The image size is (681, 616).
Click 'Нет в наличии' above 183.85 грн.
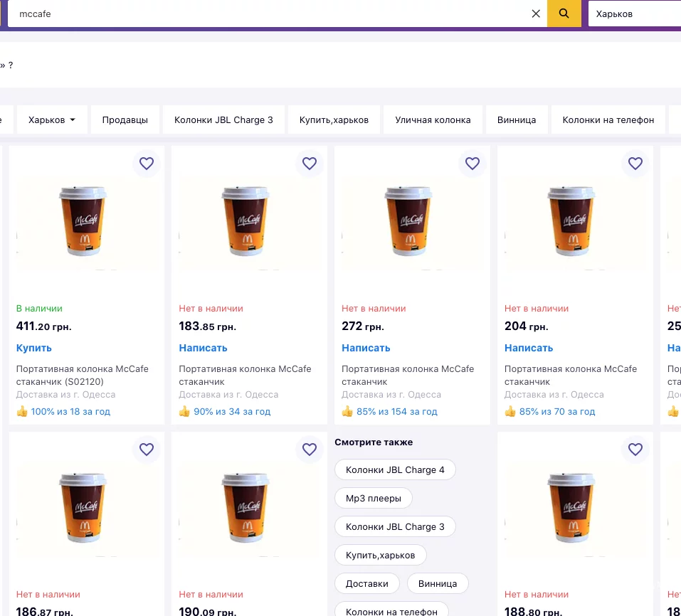tap(211, 309)
